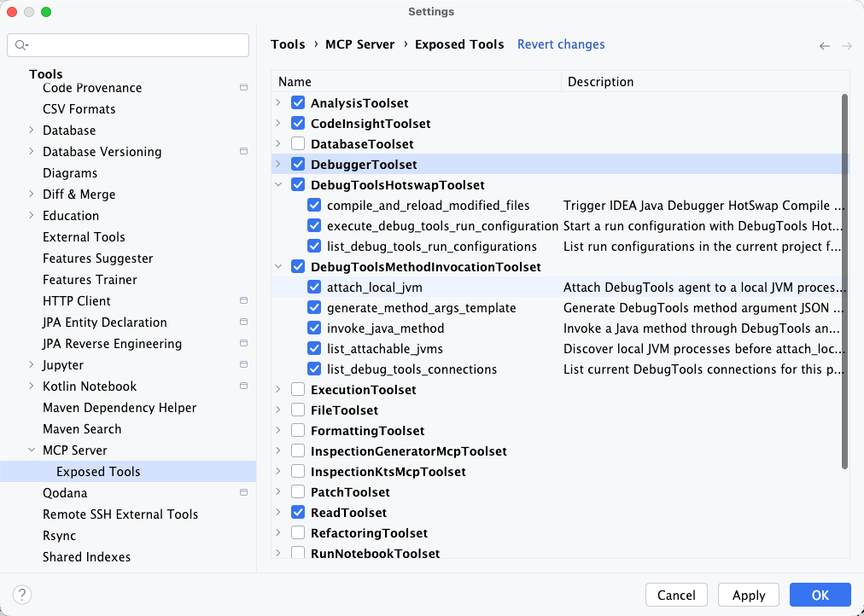864x616 pixels.
Task: Collapse the MCP Server settings node
Action: (32, 450)
